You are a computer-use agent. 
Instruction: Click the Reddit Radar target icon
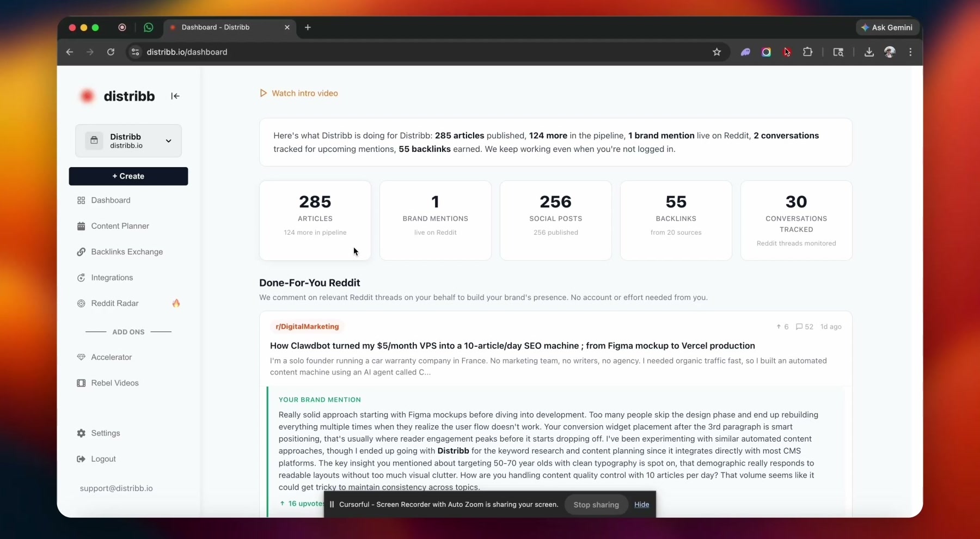click(81, 303)
